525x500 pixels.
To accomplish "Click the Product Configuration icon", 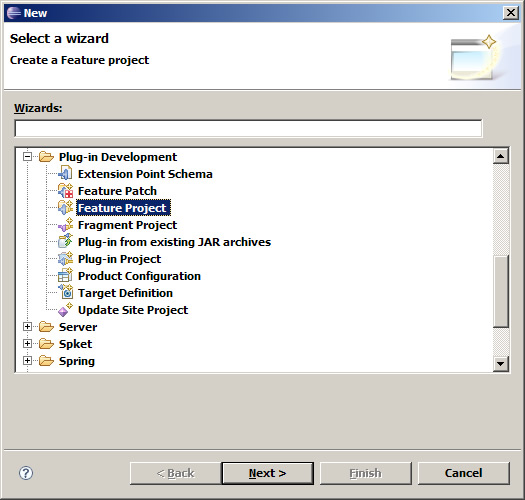I will 65,276.
